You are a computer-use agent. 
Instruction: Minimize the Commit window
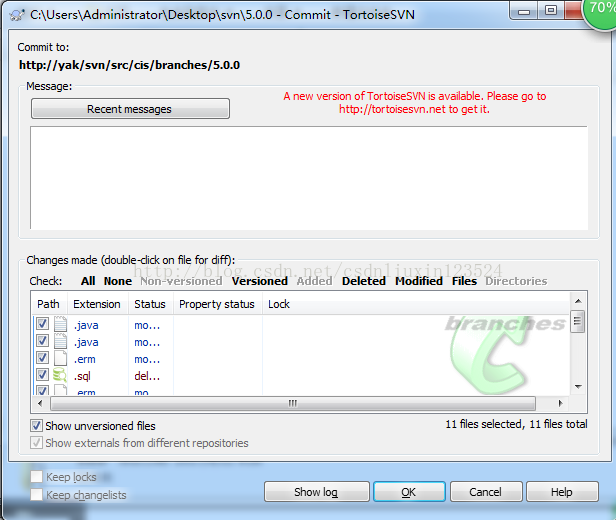pos(524,11)
